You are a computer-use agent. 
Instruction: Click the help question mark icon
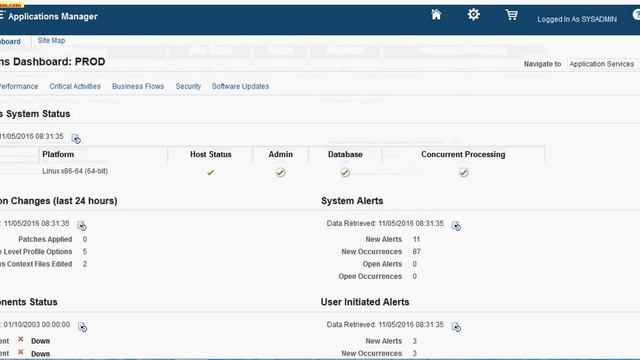[636, 15]
